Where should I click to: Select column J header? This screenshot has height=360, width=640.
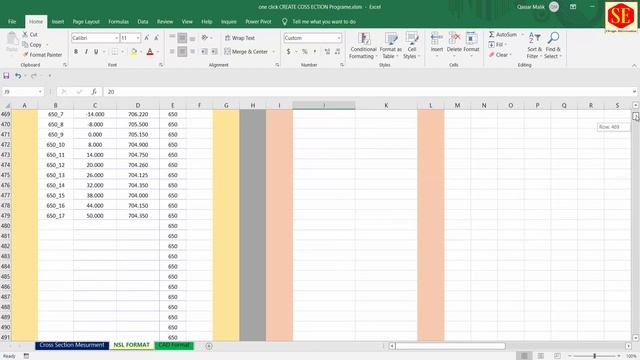click(324, 105)
